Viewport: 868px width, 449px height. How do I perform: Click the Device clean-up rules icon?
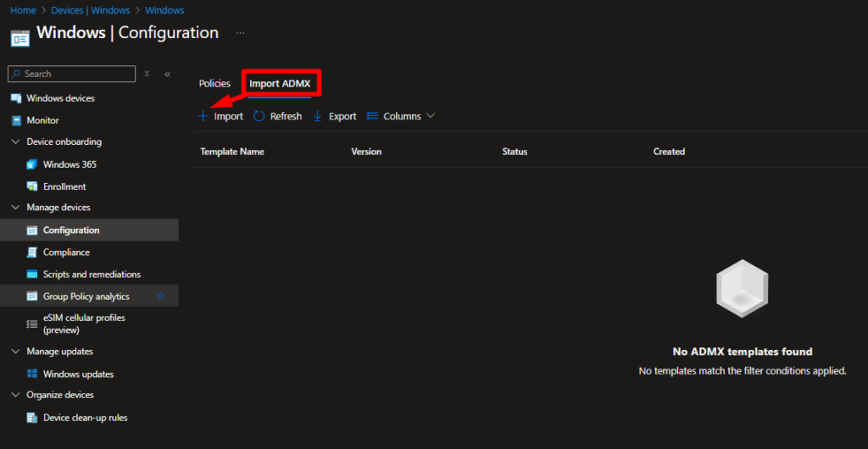pyautogui.click(x=33, y=418)
